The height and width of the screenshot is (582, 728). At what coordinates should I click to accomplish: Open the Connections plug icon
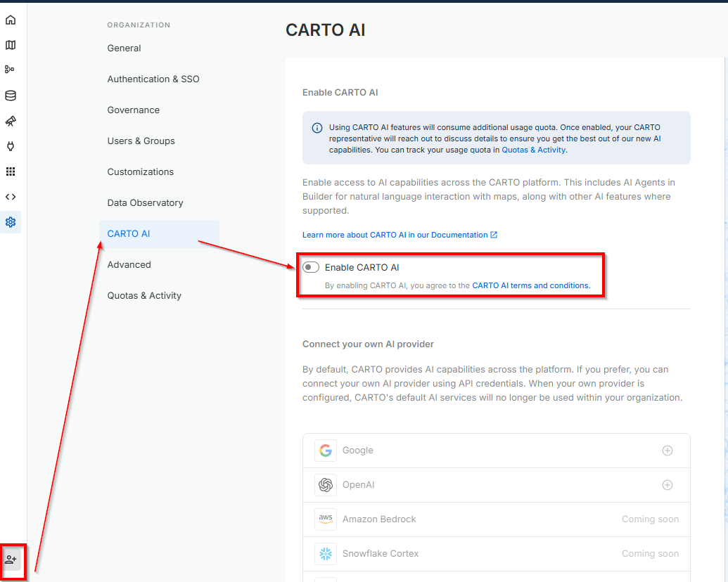(11, 146)
